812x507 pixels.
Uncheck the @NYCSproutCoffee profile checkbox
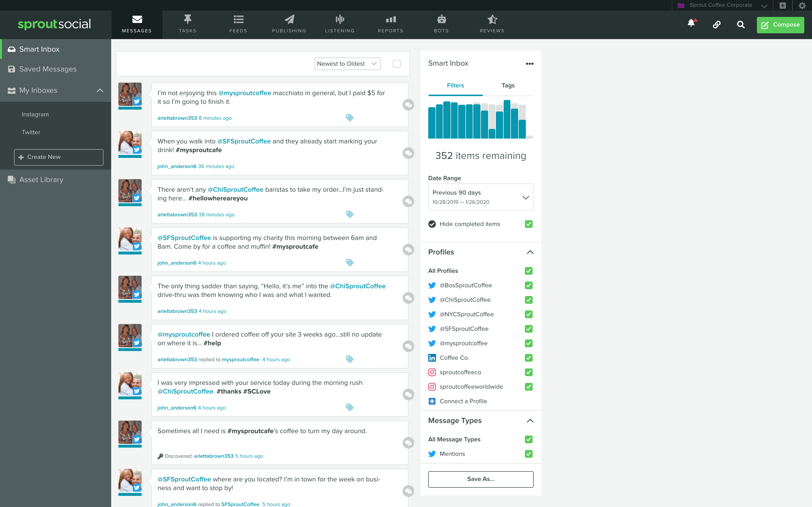[529, 314]
